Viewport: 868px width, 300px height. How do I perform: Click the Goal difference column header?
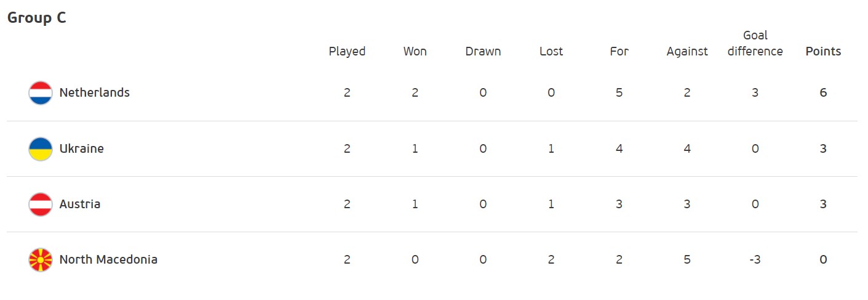click(x=755, y=44)
